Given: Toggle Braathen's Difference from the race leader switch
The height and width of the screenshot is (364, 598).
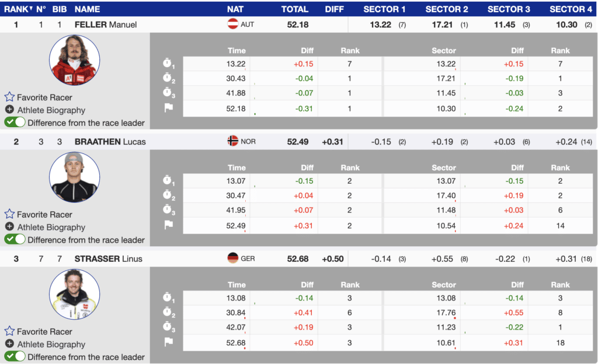Looking at the screenshot, I should (x=15, y=240).
